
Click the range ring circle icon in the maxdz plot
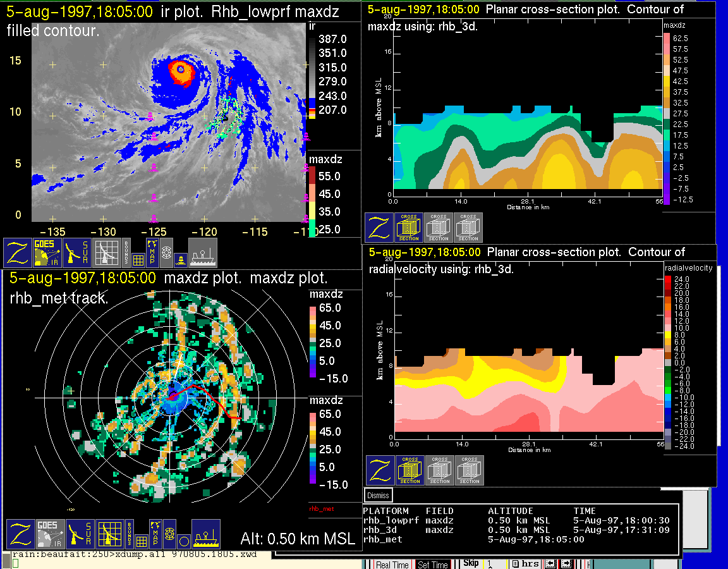point(184,541)
